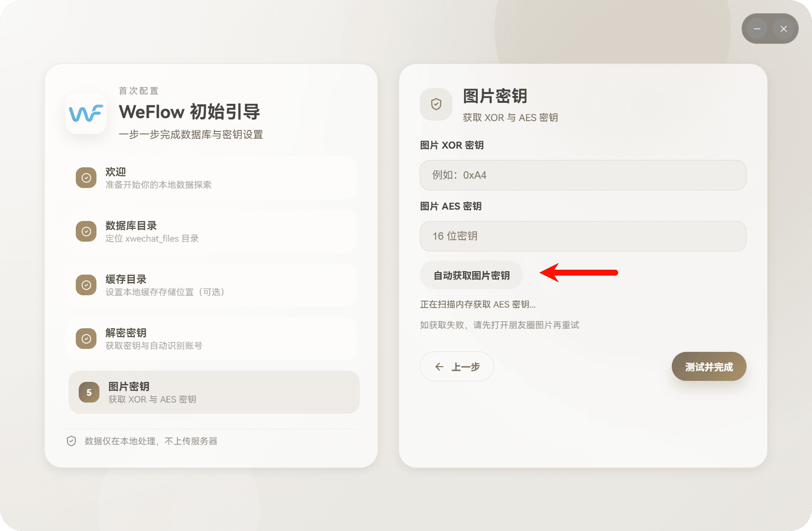Click the WeFlow logo icon

coord(86,114)
